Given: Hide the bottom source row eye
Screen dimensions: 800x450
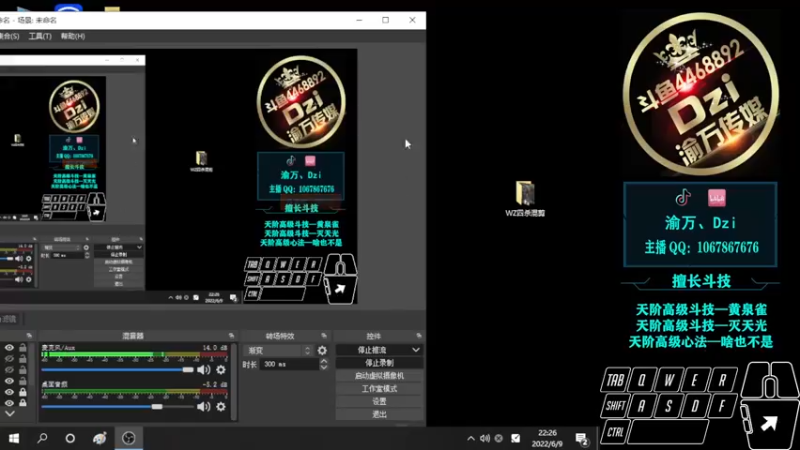Looking at the screenshot, I should (x=9, y=403).
